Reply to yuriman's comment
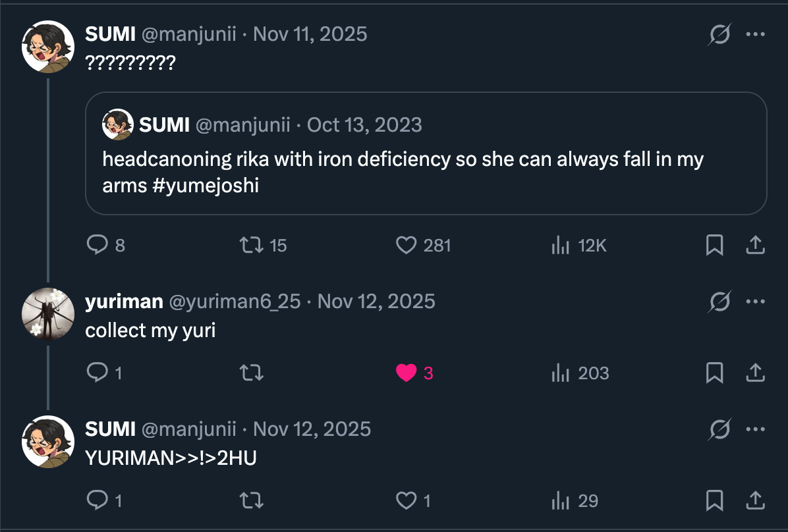The image size is (788, 532). (98, 373)
